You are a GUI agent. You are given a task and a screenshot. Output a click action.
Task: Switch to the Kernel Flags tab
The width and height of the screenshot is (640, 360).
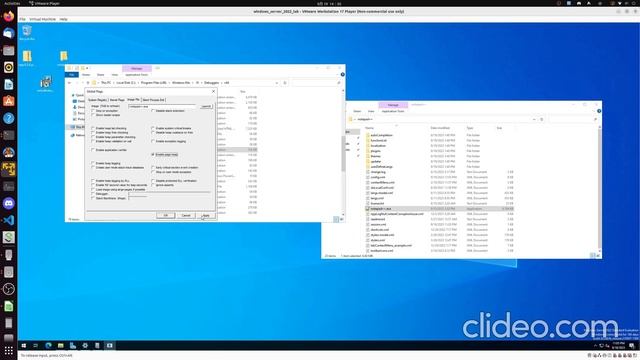[x=117, y=100]
